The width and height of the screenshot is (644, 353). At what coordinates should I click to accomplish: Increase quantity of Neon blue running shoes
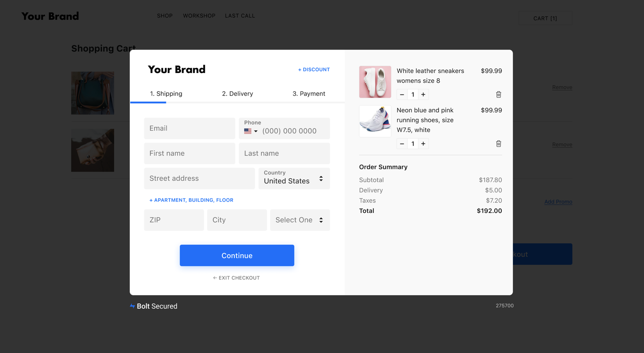[423, 144]
